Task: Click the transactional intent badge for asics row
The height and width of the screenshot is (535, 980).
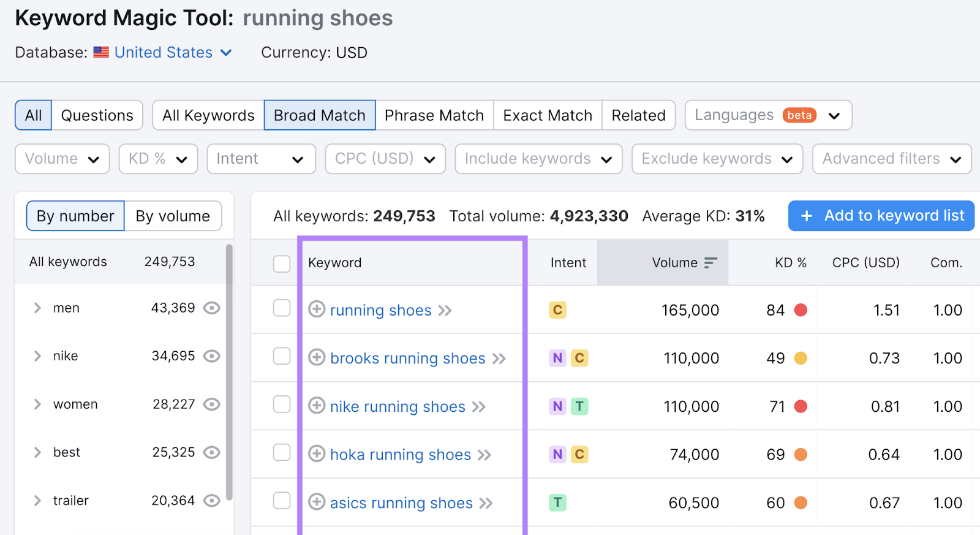Action: click(557, 503)
